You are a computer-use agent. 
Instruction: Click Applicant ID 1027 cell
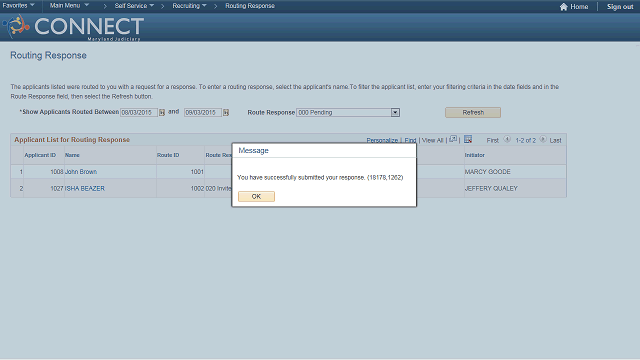point(57,189)
